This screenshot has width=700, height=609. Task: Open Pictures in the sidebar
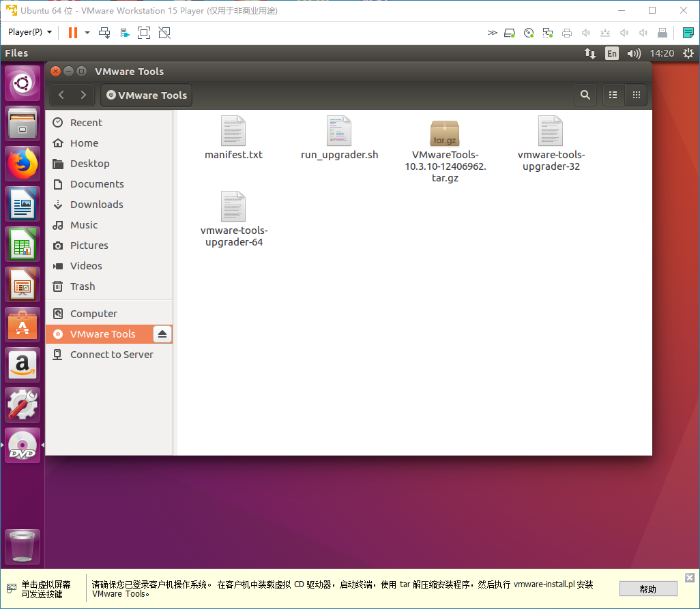[x=109, y=246]
